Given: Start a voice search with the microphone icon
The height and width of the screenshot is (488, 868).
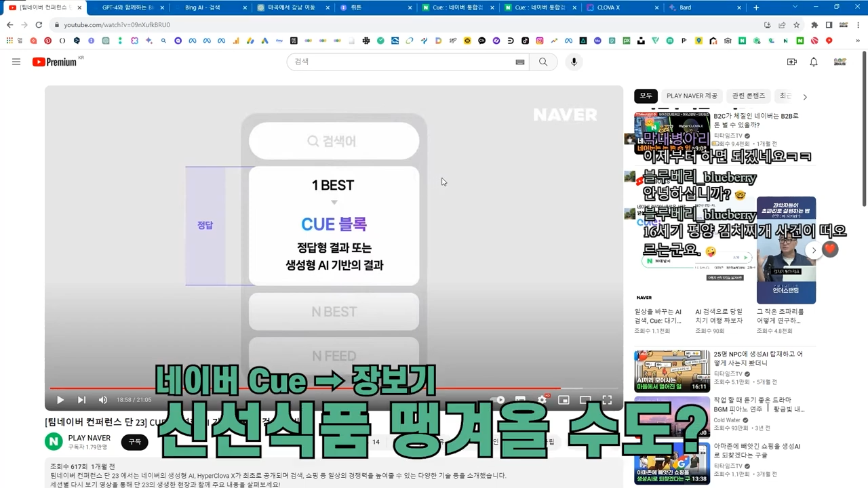Looking at the screenshot, I should pos(573,62).
